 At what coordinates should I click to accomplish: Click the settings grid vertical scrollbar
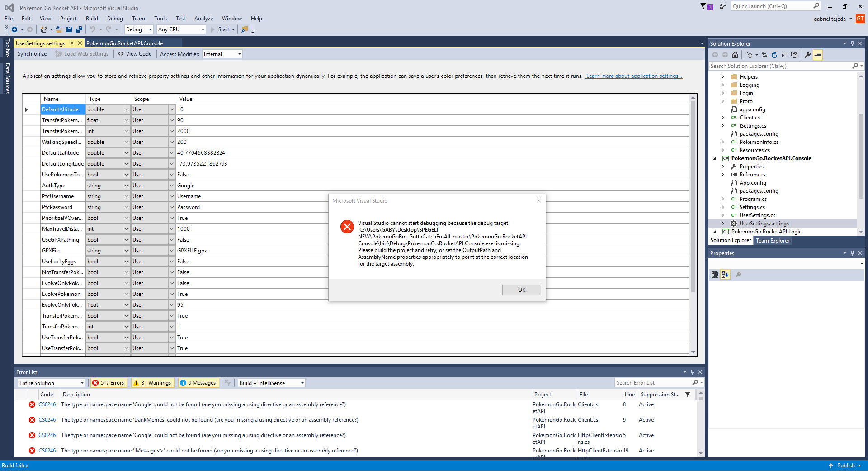point(693,225)
